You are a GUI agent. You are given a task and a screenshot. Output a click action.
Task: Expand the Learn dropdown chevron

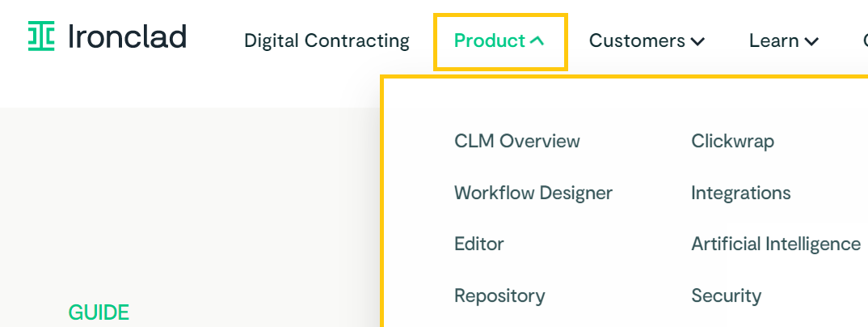811,41
